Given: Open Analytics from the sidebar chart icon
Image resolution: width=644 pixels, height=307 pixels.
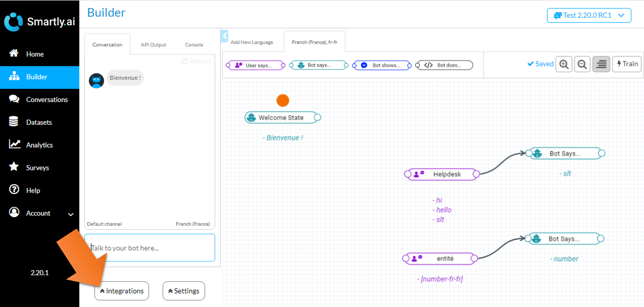Looking at the screenshot, I should 14,144.
